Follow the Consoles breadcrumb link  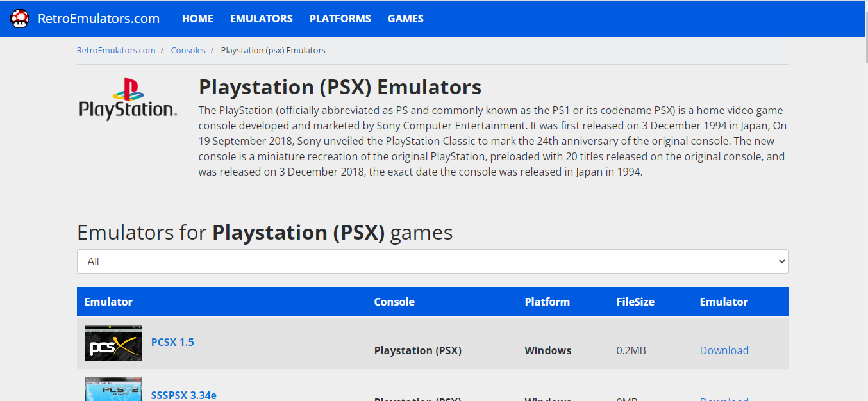tap(188, 50)
